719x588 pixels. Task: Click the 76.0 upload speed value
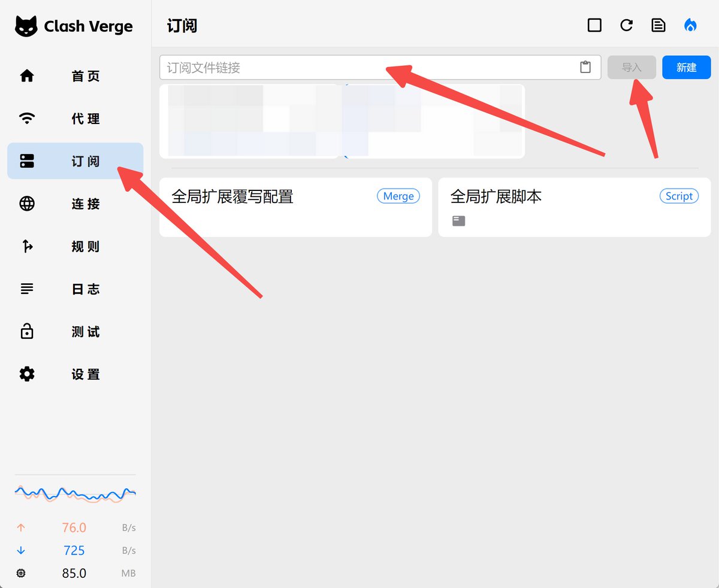pyautogui.click(x=74, y=528)
